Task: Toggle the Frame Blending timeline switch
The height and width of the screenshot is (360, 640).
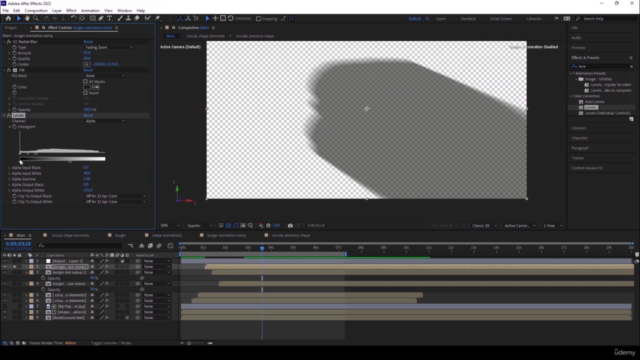Action: tap(150, 246)
